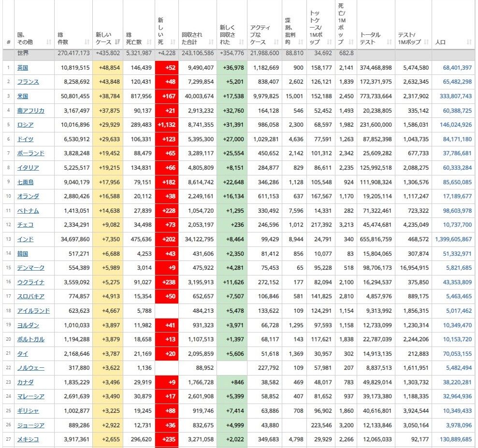478x448 pixels.
Task: Click US population link 333,807,743
Action: coord(456,96)
